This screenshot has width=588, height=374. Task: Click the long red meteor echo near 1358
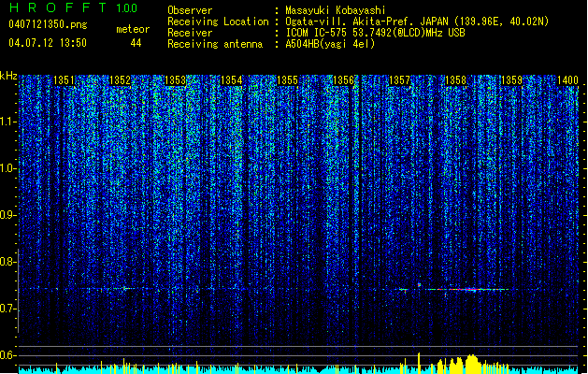tap(466, 289)
